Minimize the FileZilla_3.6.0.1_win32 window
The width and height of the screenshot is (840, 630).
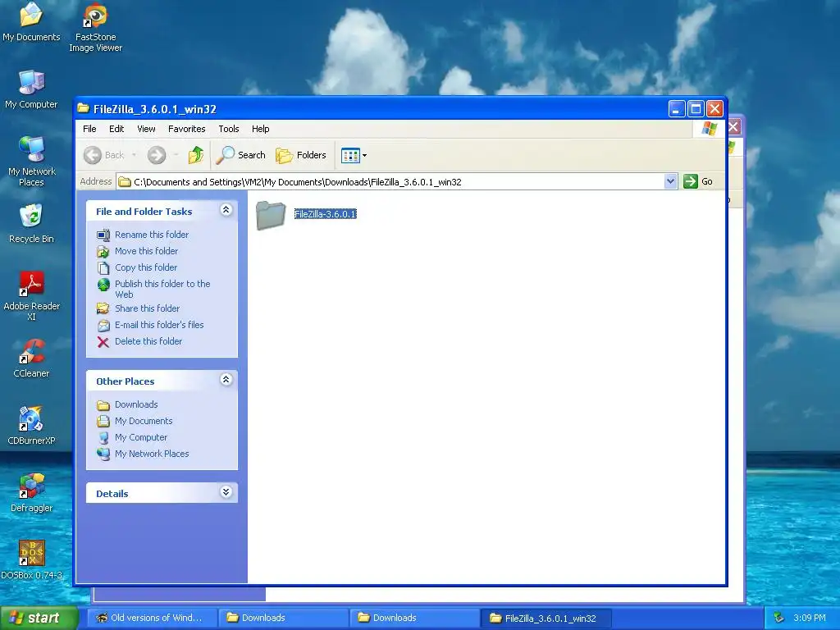(x=677, y=109)
